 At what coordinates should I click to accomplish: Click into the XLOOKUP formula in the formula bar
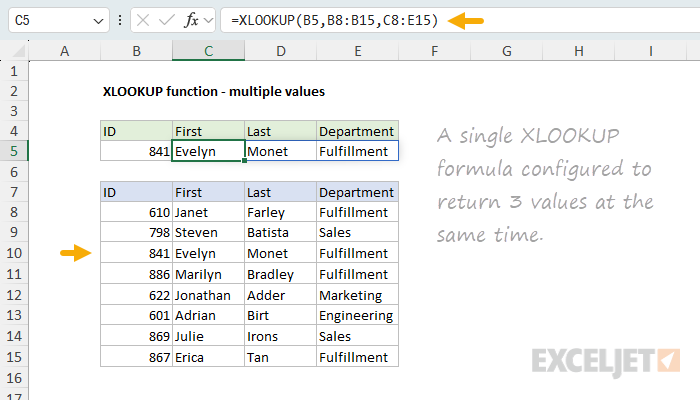click(x=335, y=20)
